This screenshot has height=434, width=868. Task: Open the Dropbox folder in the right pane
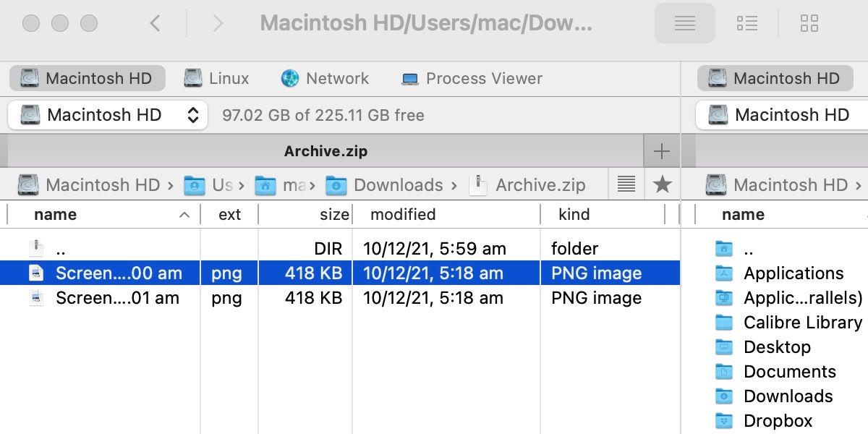778,421
